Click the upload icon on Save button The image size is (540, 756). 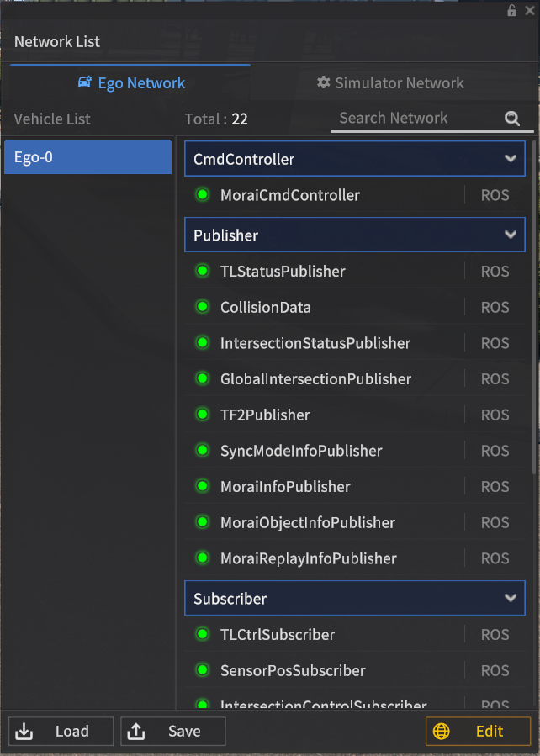pyautogui.click(x=136, y=731)
